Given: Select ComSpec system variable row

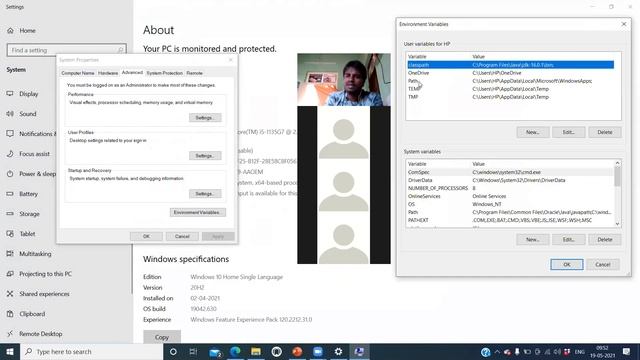Looking at the screenshot, I should point(510,172).
